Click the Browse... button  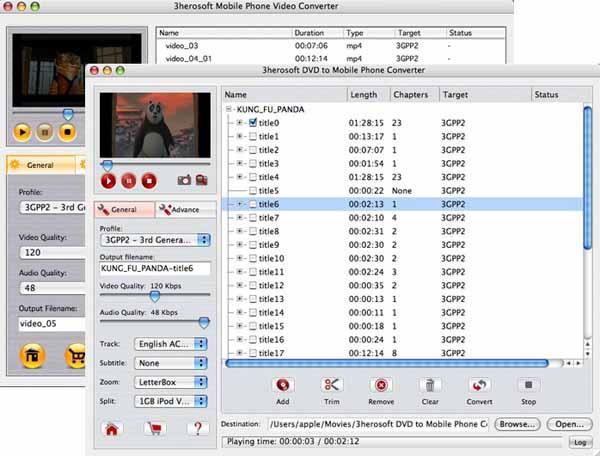point(517,424)
